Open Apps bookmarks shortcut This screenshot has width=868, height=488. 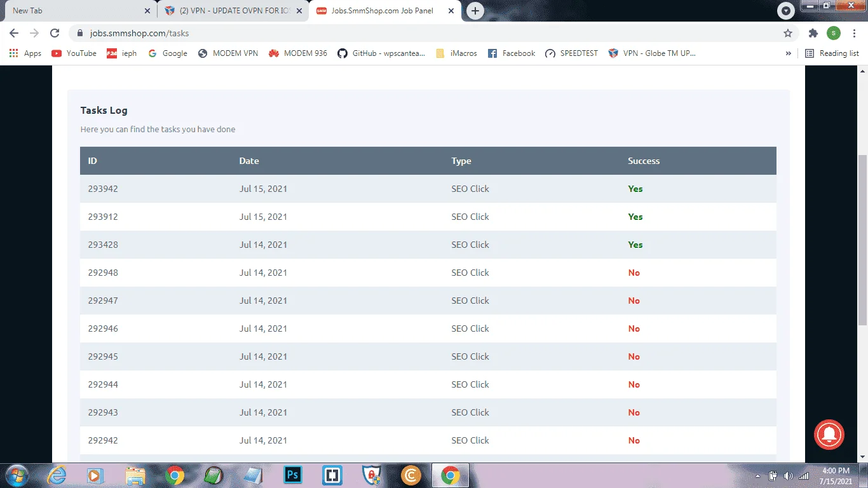point(25,53)
